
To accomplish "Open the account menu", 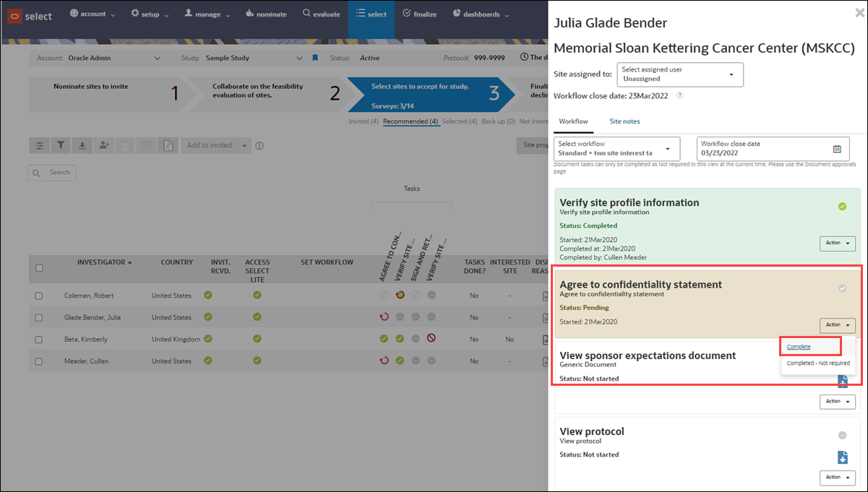I will (92, 14).
